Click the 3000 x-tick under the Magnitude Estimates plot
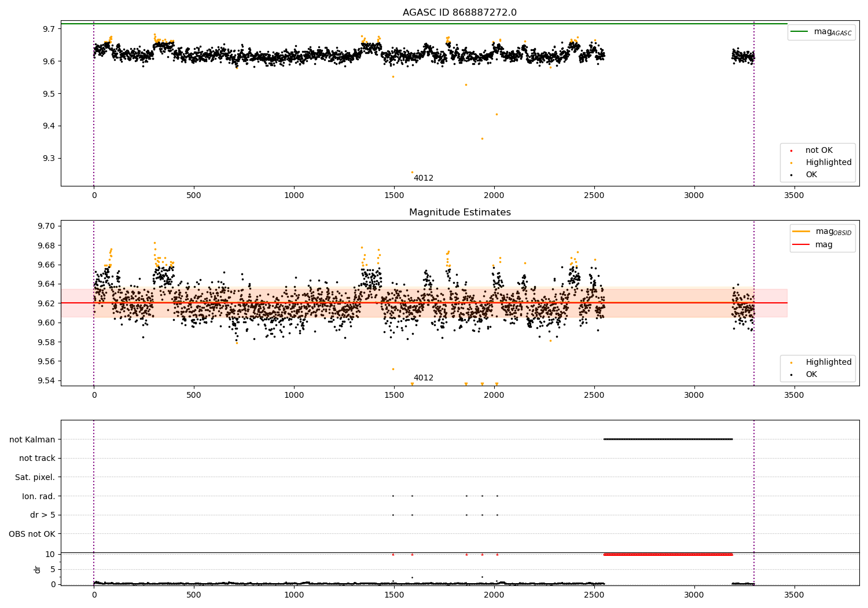Viewport: 868px width, 608px height. [694, 395]
